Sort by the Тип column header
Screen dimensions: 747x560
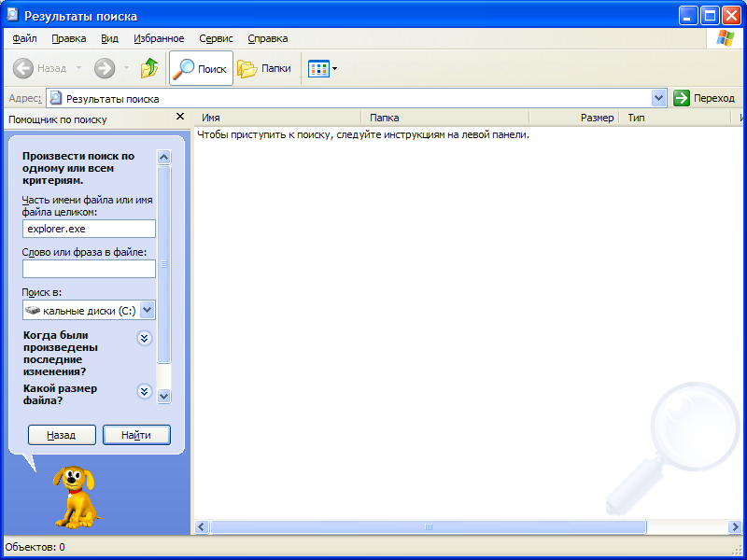point(674,118)
